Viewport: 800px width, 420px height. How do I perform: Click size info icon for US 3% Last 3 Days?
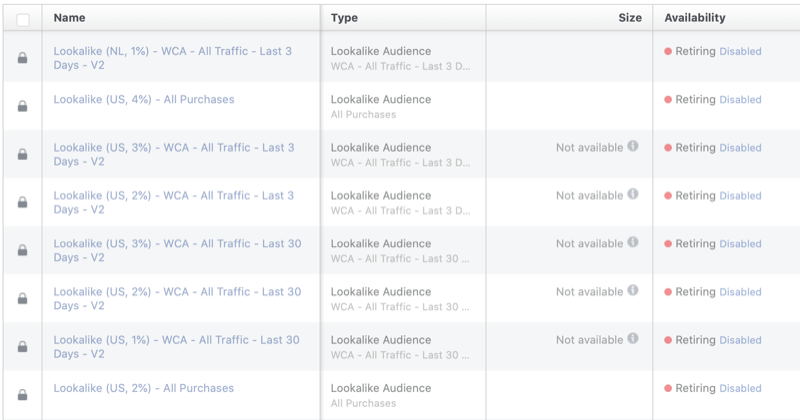[x=632, y=147]
